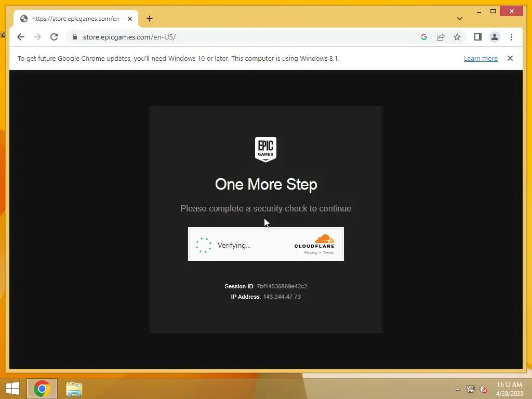Click Session ID value 7bf14536889e42c2
This screenshot has width=532, height=399.
282,286
